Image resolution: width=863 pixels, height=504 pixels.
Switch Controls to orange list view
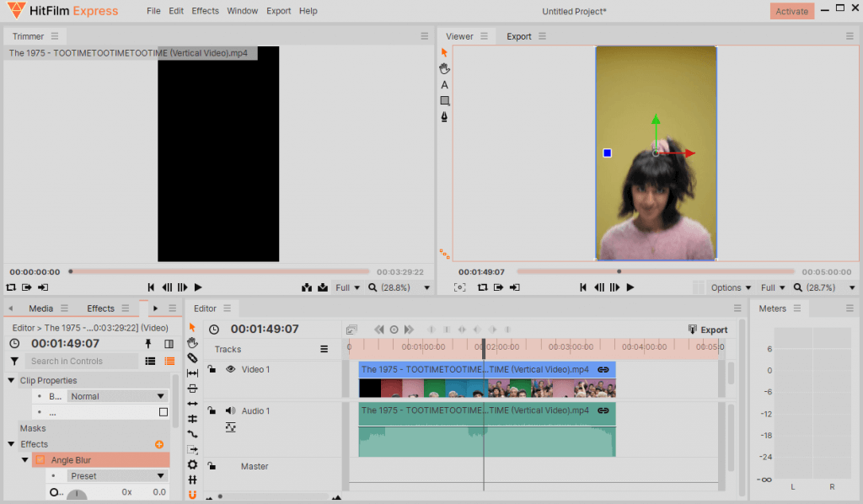tap(169, 361)
